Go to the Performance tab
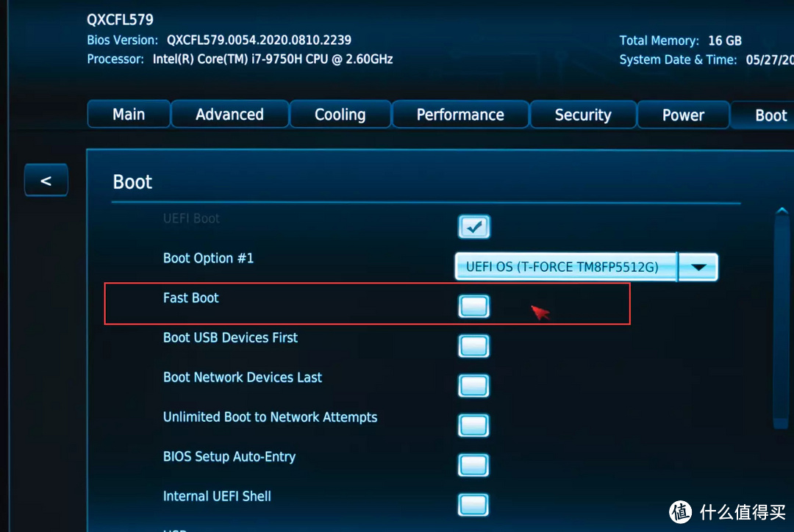Image resolution: width=794 pixels, height=532 pixels. click(x=460, y=115)
